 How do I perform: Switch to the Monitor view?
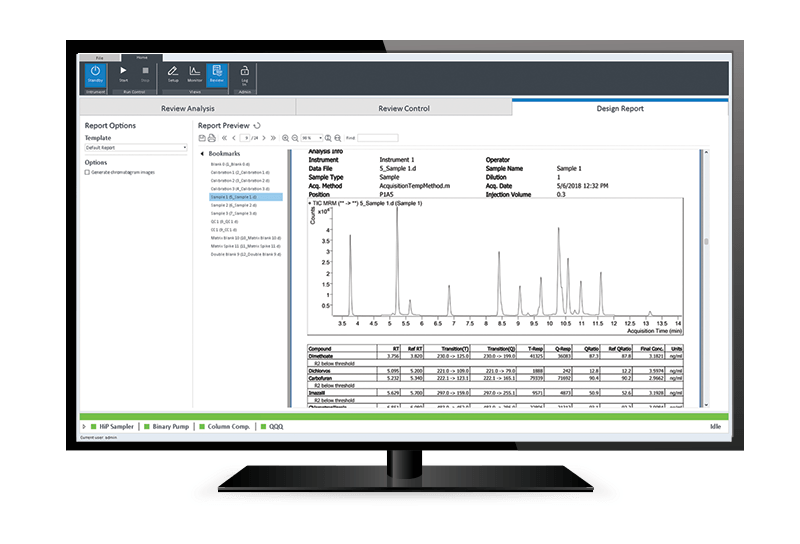pyautogui.click(x=193, y=75)
